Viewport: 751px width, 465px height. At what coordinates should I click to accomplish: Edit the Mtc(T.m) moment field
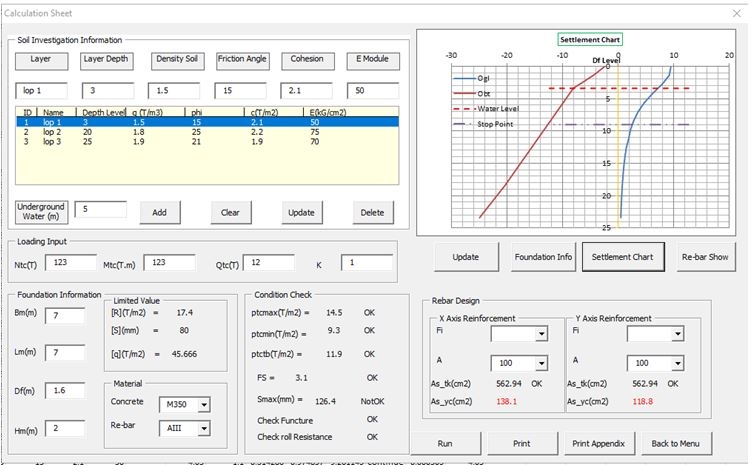(x=170, y=262)
